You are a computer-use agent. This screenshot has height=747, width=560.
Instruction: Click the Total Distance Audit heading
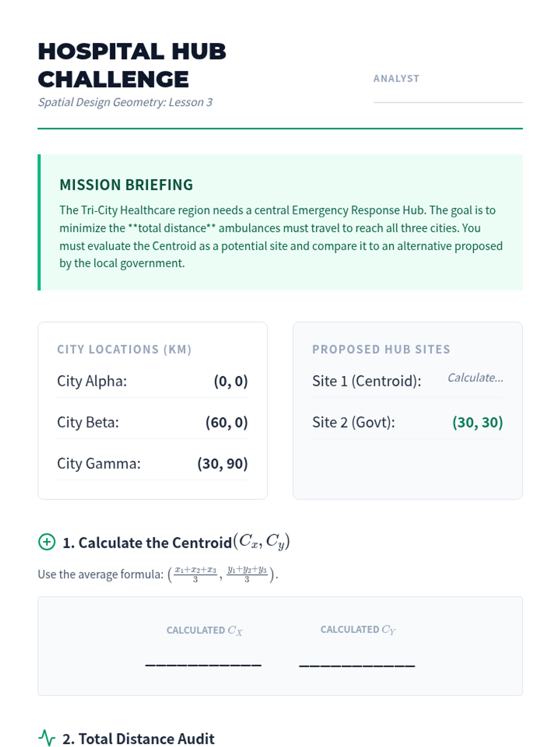pyautogui.click(x=139, y=739)
